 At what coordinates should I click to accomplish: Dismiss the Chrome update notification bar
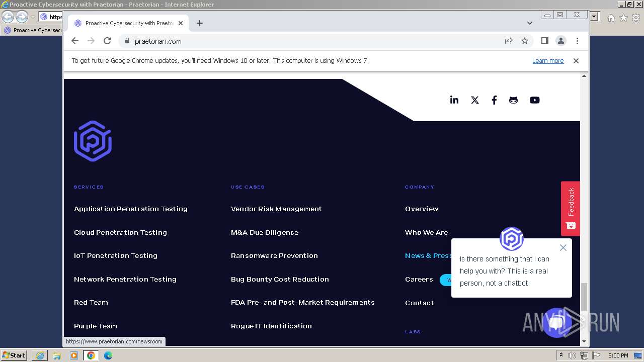576,60
